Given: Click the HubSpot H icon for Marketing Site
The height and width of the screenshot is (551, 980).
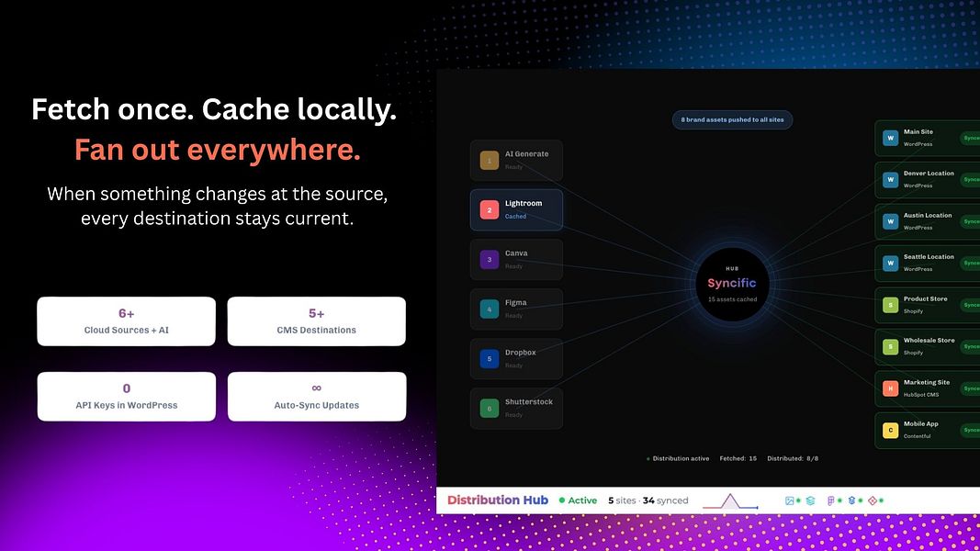Looking at the screenshot, I should 890,388.
